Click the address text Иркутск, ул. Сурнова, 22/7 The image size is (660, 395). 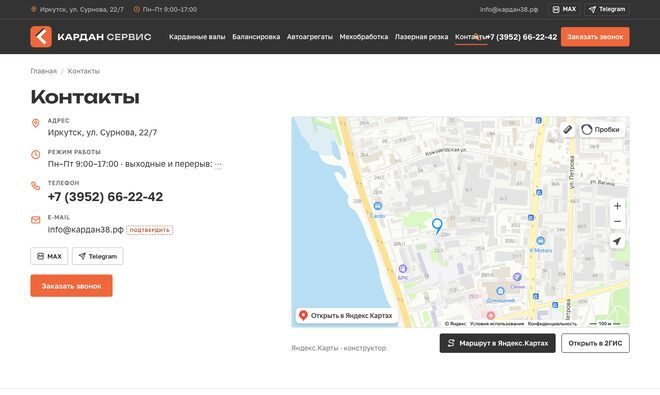click(102, 133)
